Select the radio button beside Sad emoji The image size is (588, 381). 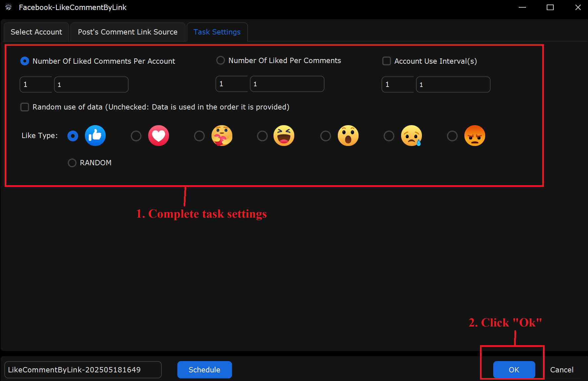[389, 136]
